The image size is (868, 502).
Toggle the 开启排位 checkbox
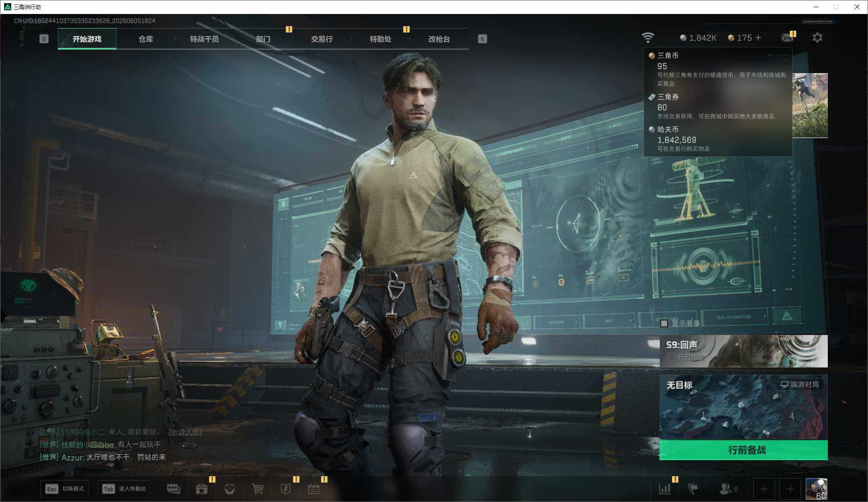pyautogui.click(x=671, y=357)
